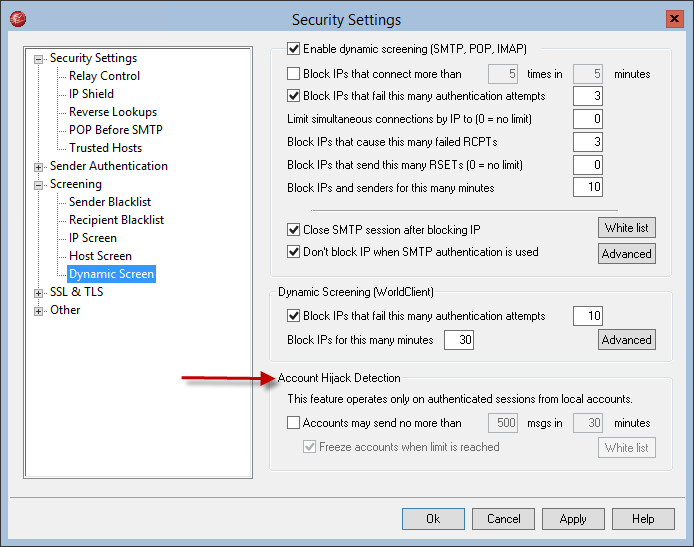Collapse the Screening tree node
The width and height of the screenshot is (694, 547).
click(39, 185)
